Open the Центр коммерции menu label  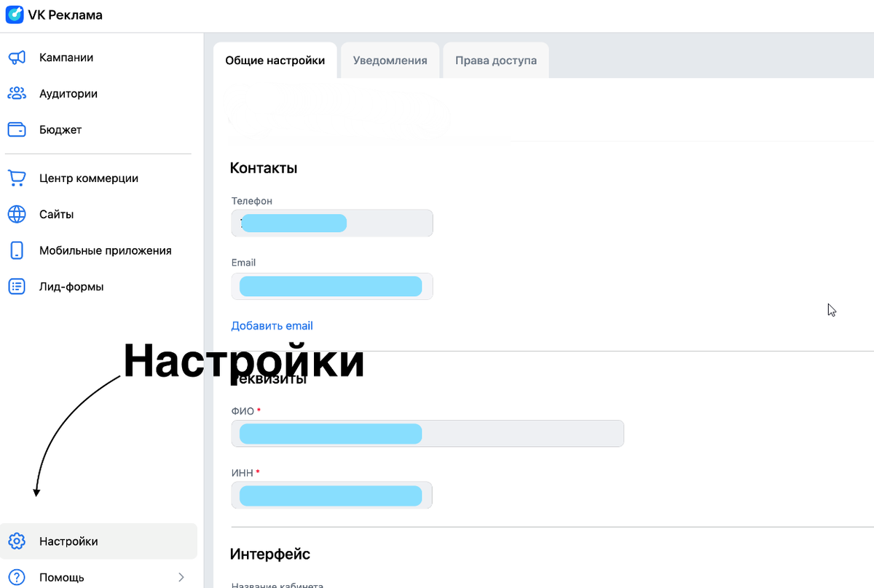tap(89, 178)
